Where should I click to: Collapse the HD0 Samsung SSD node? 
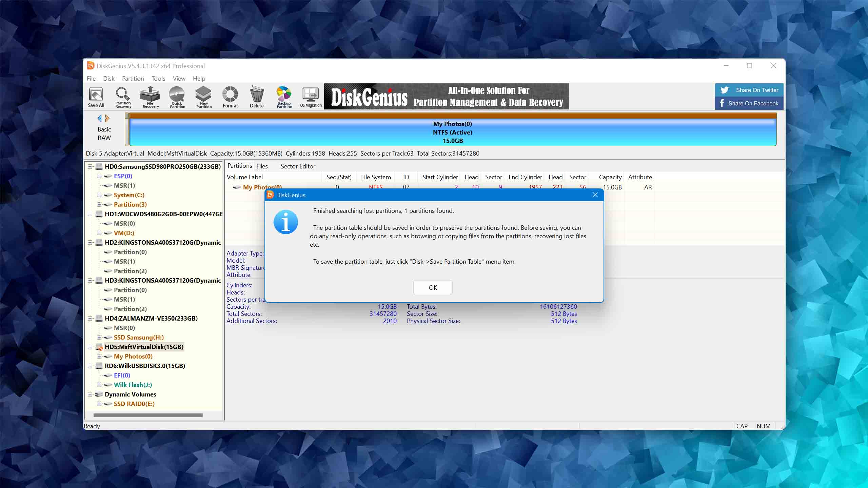90,166
